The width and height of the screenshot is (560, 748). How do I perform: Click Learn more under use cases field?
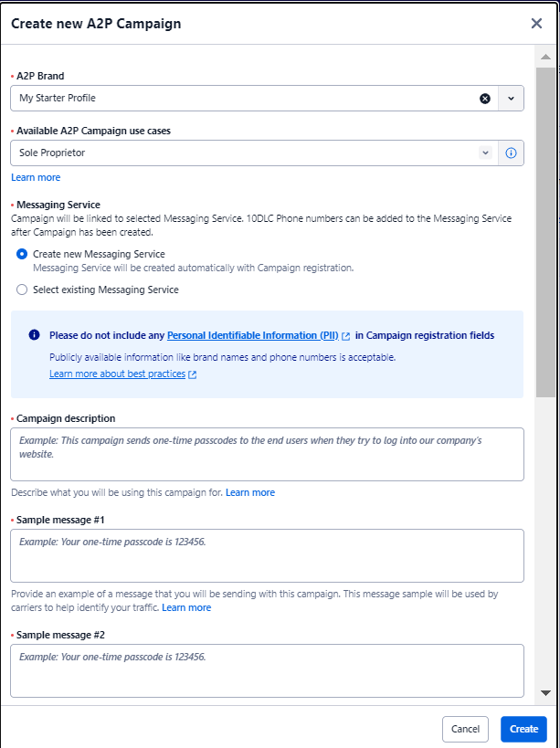[36, 176]
